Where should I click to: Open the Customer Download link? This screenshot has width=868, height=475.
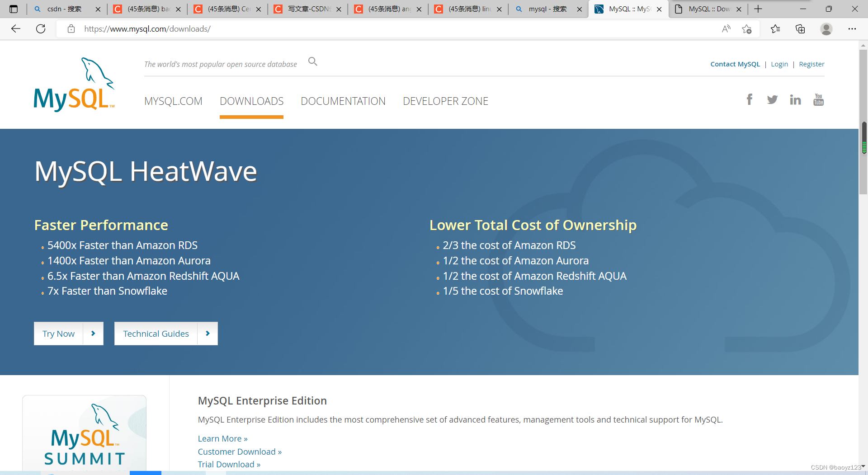coord(240,452)
